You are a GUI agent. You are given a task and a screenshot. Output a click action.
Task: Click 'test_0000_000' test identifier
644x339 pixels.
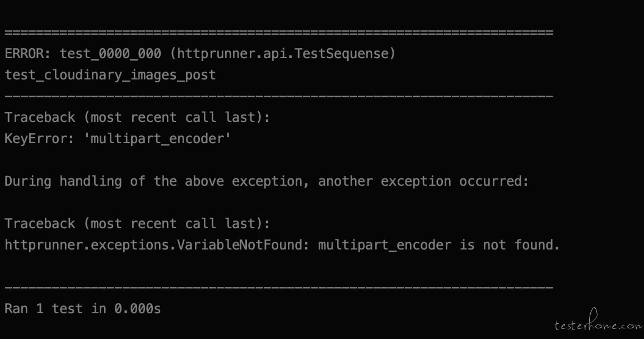click(x=110, y=54)
